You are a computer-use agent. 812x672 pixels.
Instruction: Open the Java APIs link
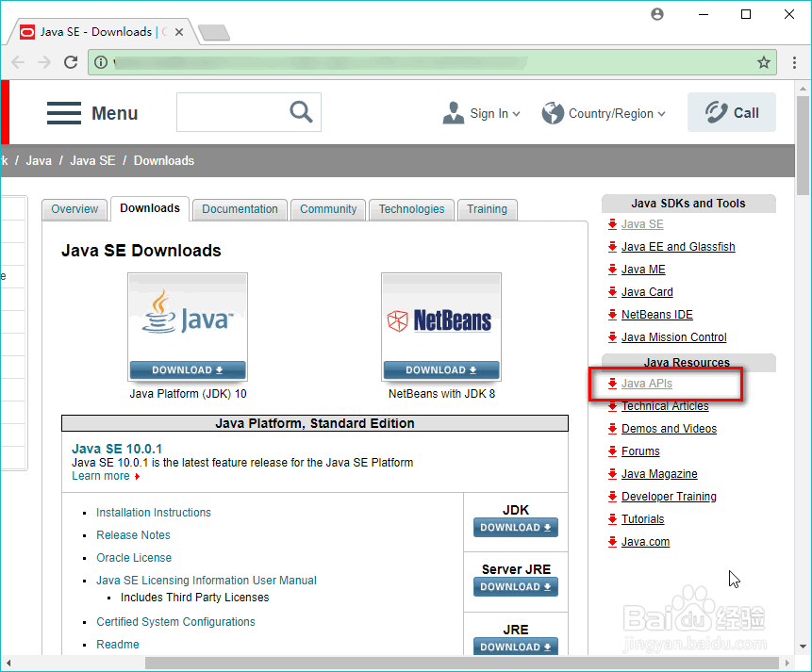[x=646, y=384]
